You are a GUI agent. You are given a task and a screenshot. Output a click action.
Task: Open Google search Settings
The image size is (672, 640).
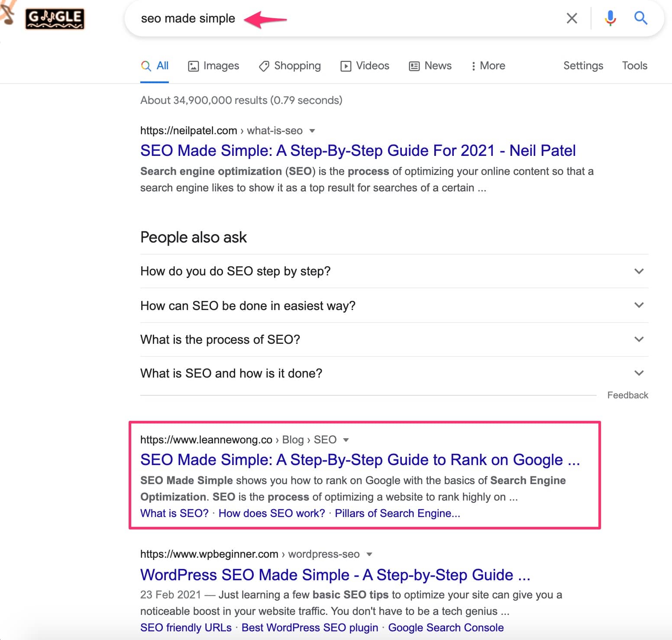pos(583,66)
